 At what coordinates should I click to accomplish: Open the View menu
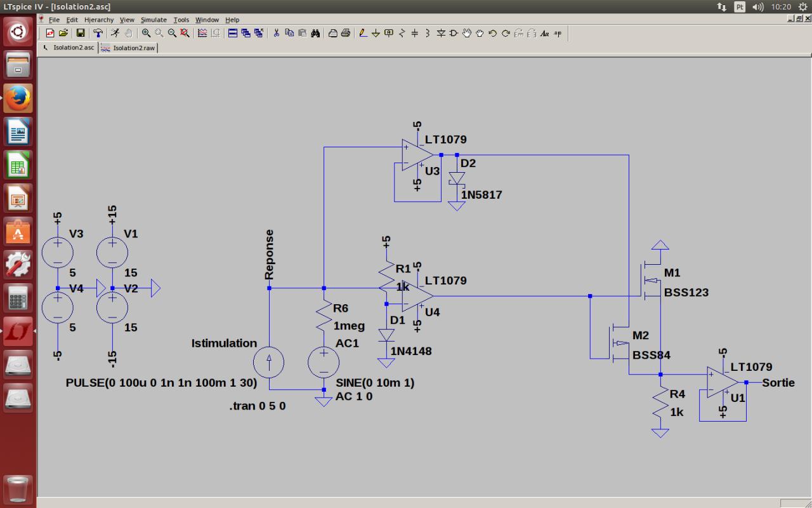pyautogui.click(x=127, y=20)
